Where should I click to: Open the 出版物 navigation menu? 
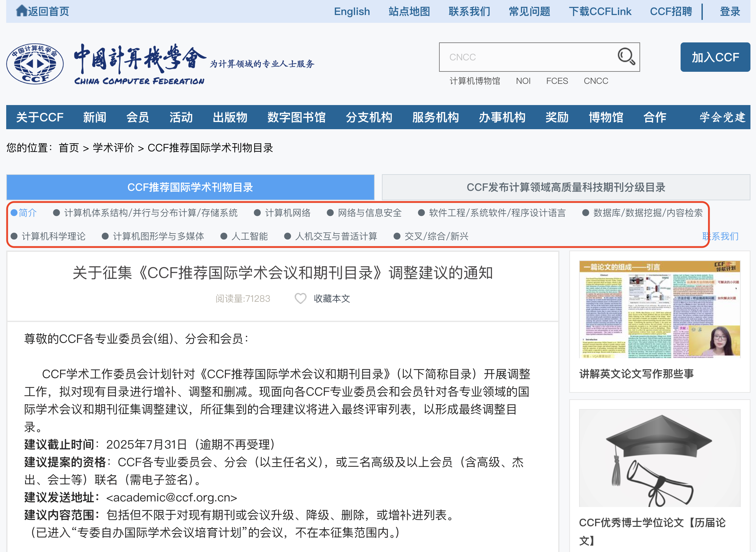click(230, 117)
